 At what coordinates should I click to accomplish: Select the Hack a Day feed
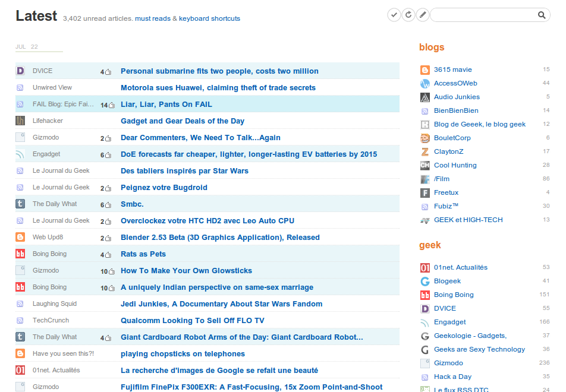point(452,377)
